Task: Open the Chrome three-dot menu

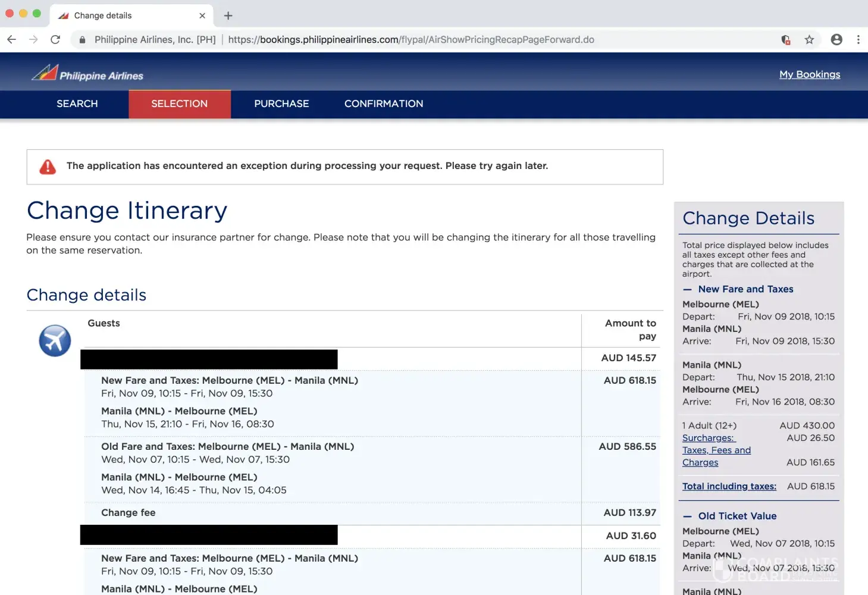Action: coord(858,39)
